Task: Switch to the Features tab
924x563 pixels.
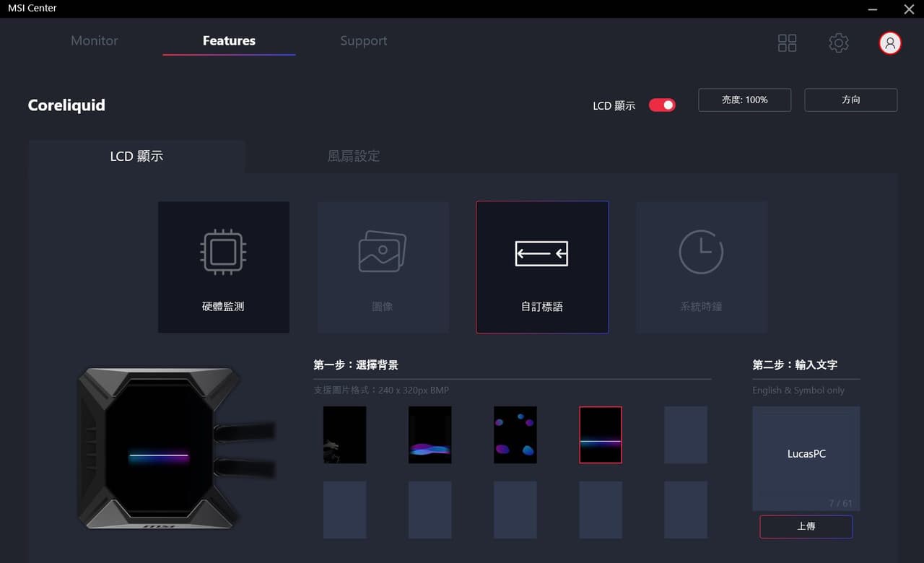Action: pos(229,40)
